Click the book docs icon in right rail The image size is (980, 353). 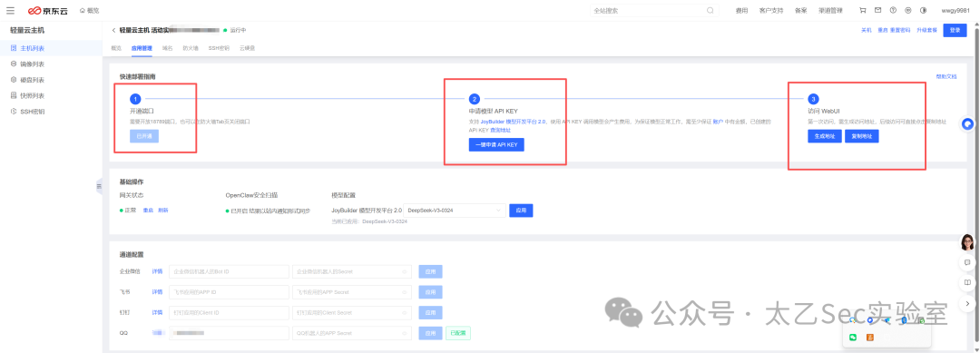(967, 283)
